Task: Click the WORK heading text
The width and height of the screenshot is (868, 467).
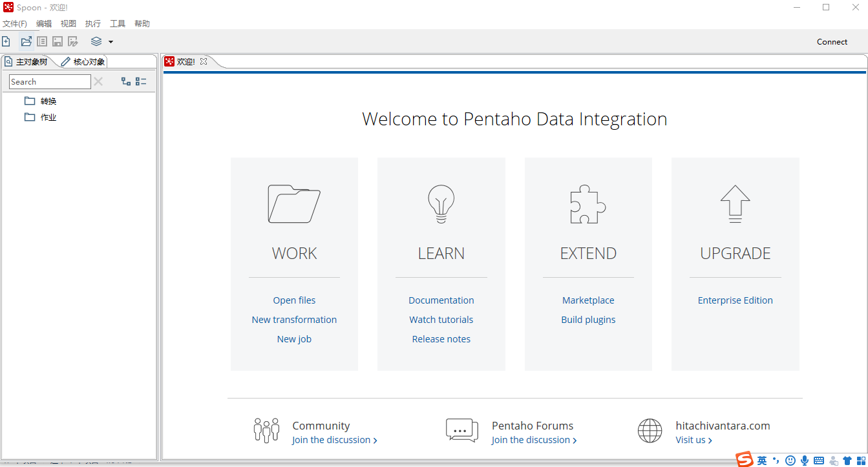Action: (x=294, y=254)
